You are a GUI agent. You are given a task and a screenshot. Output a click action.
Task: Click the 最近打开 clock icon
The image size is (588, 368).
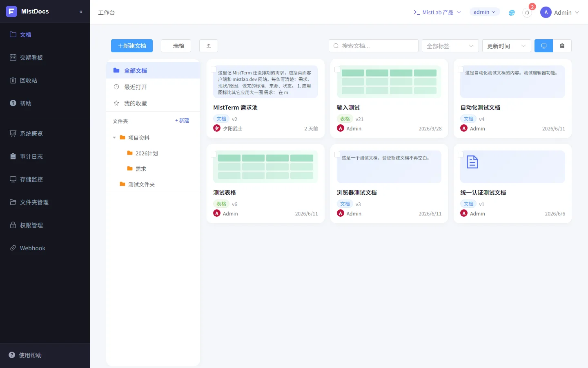(x=116, y=87)
